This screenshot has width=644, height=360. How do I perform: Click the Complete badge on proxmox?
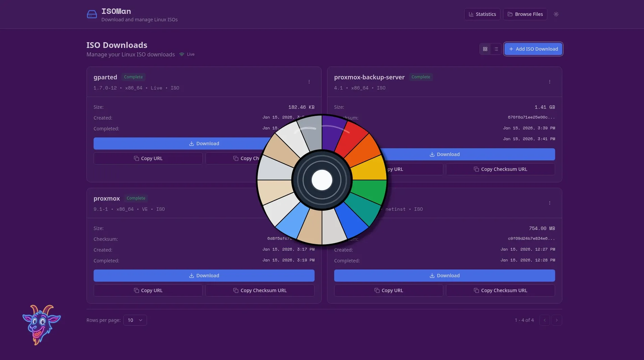[135, 199]
